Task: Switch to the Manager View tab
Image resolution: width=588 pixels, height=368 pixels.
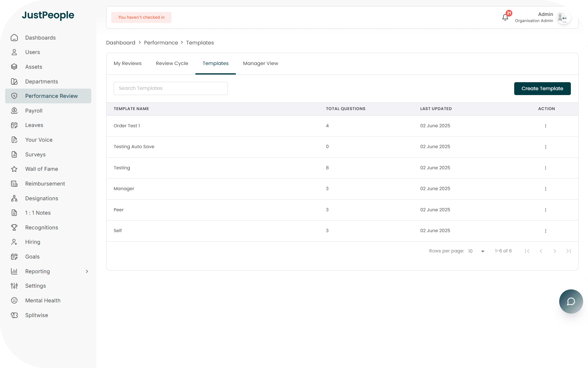Action: point(260,63)
